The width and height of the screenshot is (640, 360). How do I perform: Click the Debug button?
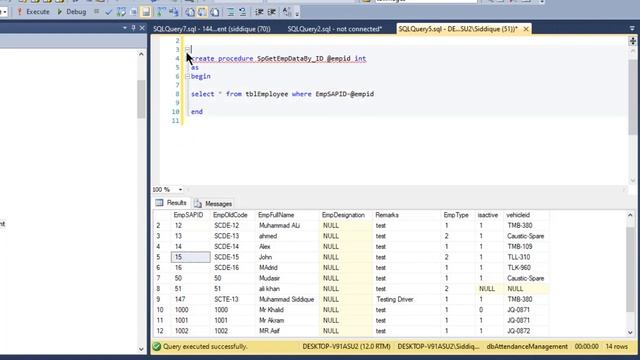(x=71, y=12)
